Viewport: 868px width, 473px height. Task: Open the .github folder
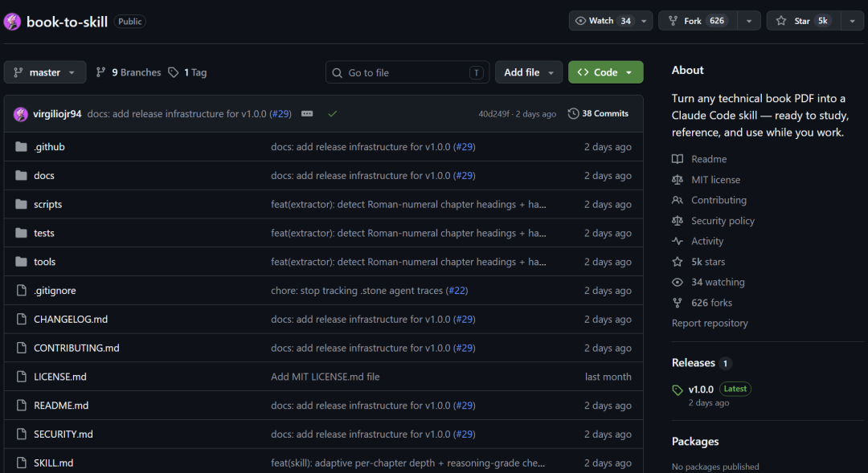click(x=49, y=147)
